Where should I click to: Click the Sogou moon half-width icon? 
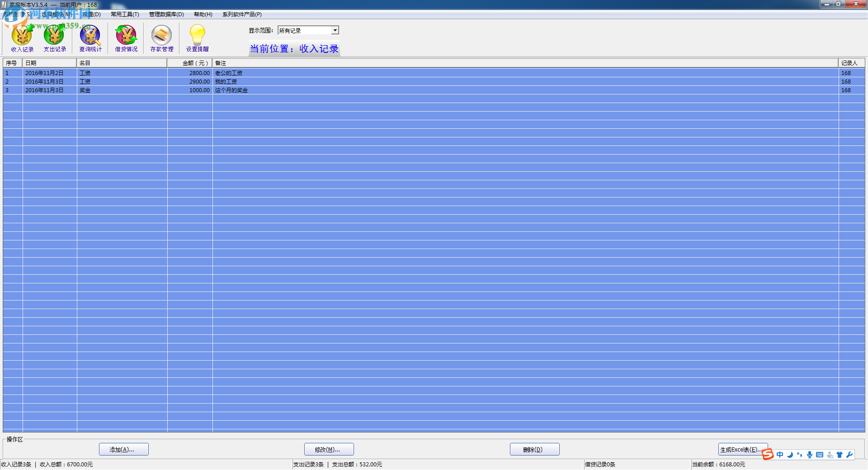[790, 455]
